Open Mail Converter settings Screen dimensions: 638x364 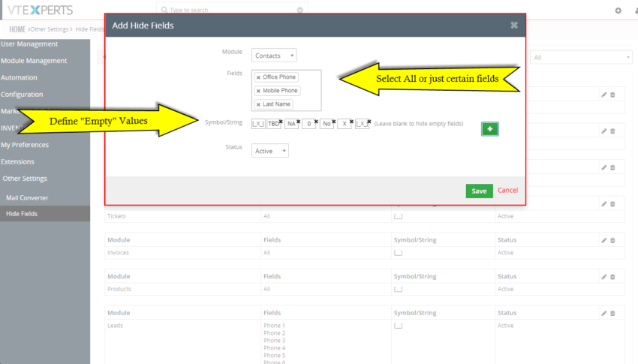pyautogui.click(x=27, y=197)
